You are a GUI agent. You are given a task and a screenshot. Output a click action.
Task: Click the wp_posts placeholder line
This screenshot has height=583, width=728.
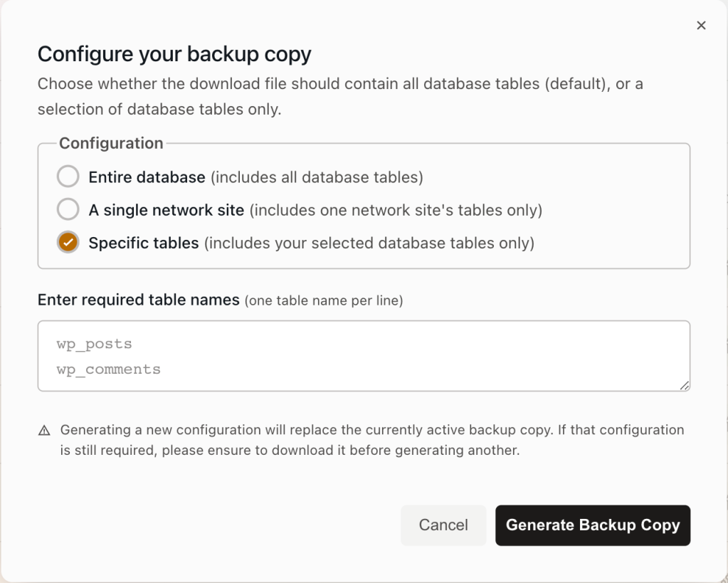coord(95,344)
